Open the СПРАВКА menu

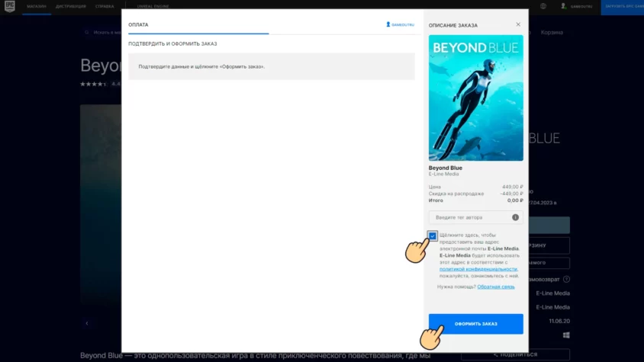[105, 7]
